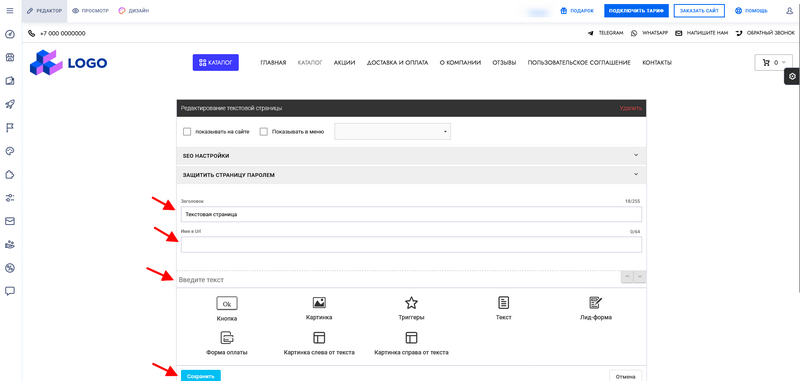Go to Доставка и оплата menu item

click(x=397, y=63)
